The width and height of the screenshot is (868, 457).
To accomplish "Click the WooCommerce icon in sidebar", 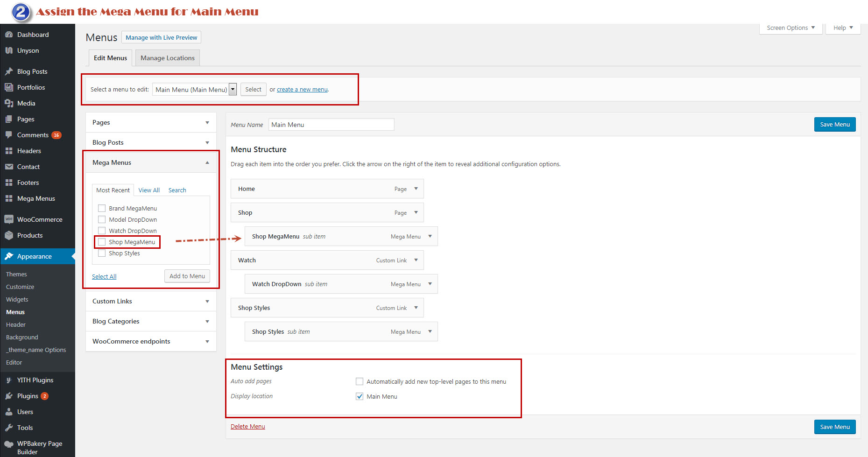I will pyautogui.click(x=9, y=219).
